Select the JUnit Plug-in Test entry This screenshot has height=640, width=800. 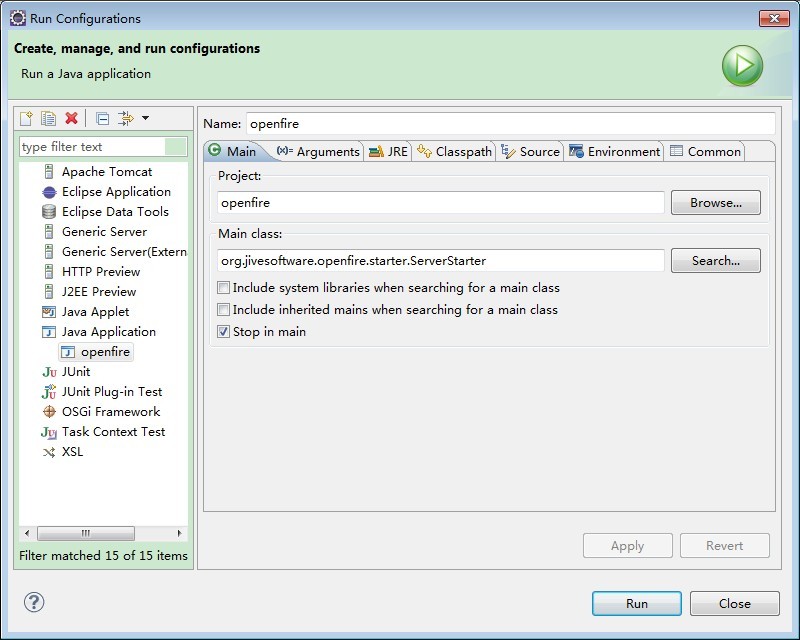[111, 392]
